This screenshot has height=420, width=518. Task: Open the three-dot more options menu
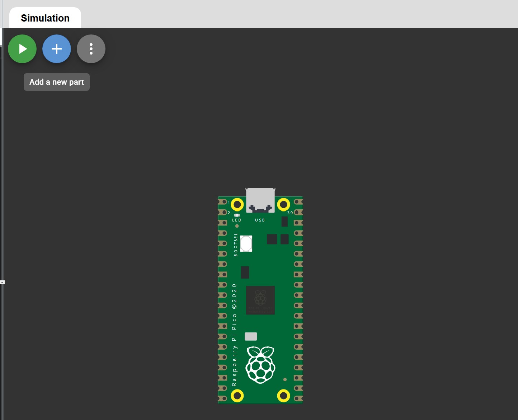coord(91,49)
